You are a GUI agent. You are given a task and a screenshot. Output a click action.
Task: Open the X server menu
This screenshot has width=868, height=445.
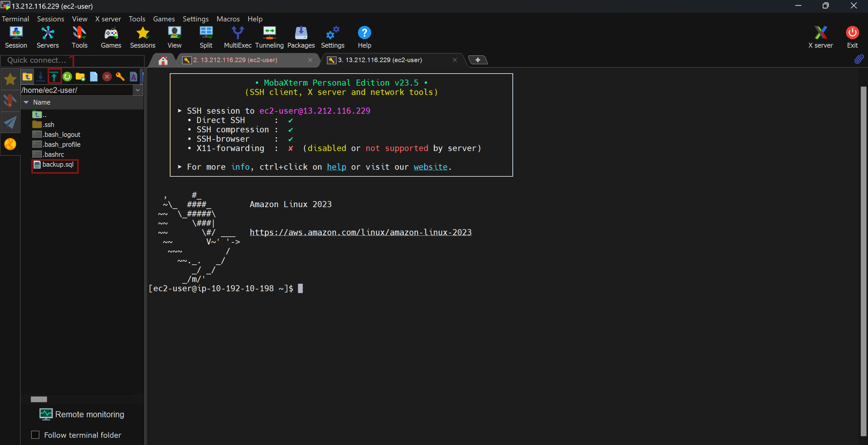[x=108, y=19]
